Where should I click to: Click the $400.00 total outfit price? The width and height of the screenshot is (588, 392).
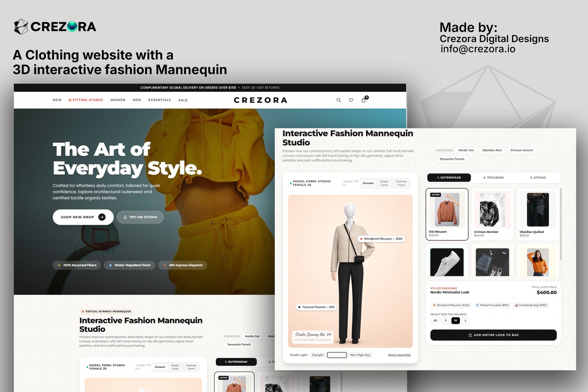[546, 293]
